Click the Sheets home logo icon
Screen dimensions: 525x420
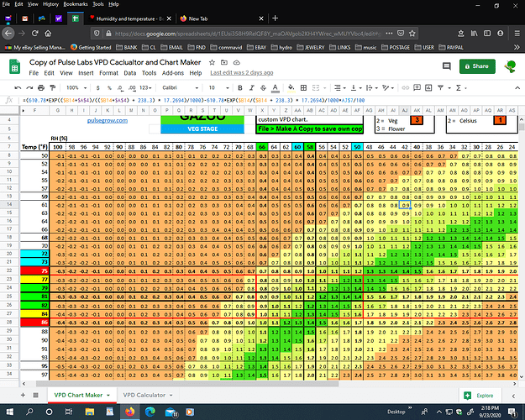click(14, 66)
